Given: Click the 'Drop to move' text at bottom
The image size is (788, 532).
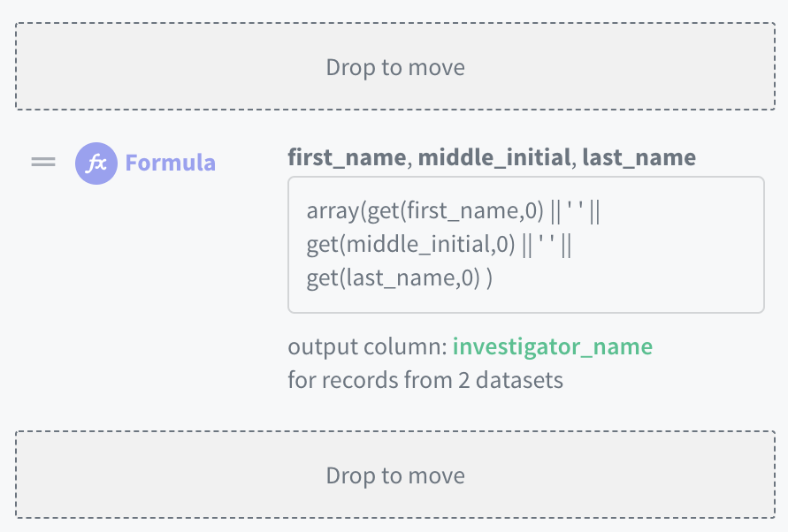Looking at the screenshot, I should click(x=395, y=475).
